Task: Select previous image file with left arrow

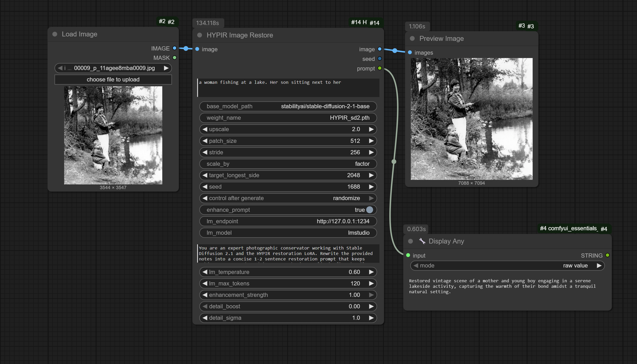Action: click(x=60, y=68)
